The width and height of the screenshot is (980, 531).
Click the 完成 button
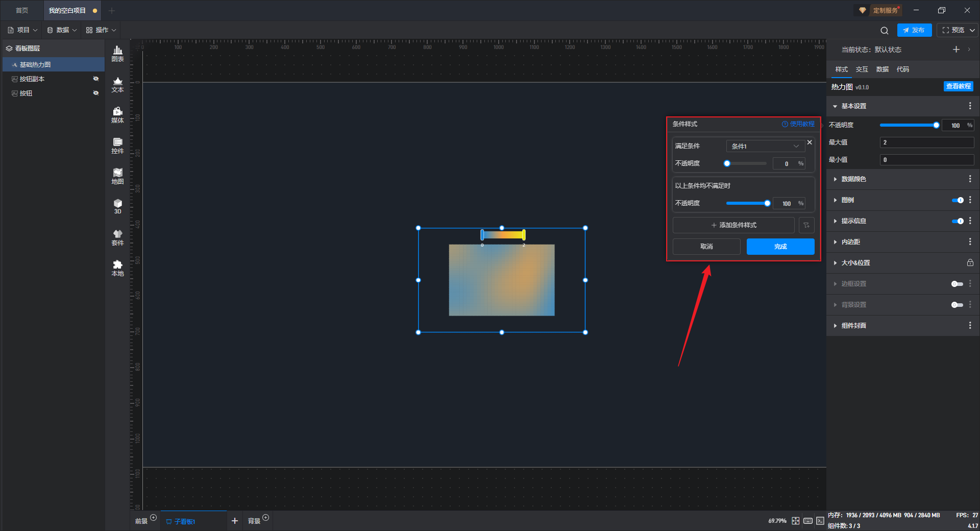point(780,247)
